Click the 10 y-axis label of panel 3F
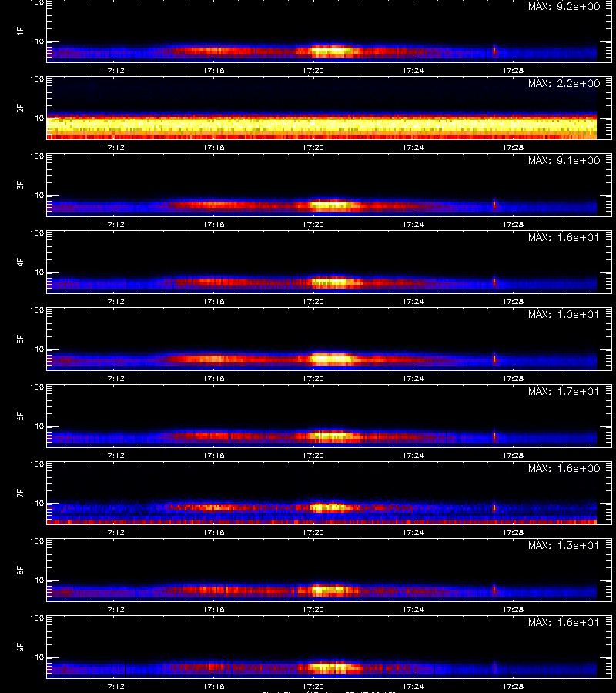The image size is (616, 693). point(39,195)
